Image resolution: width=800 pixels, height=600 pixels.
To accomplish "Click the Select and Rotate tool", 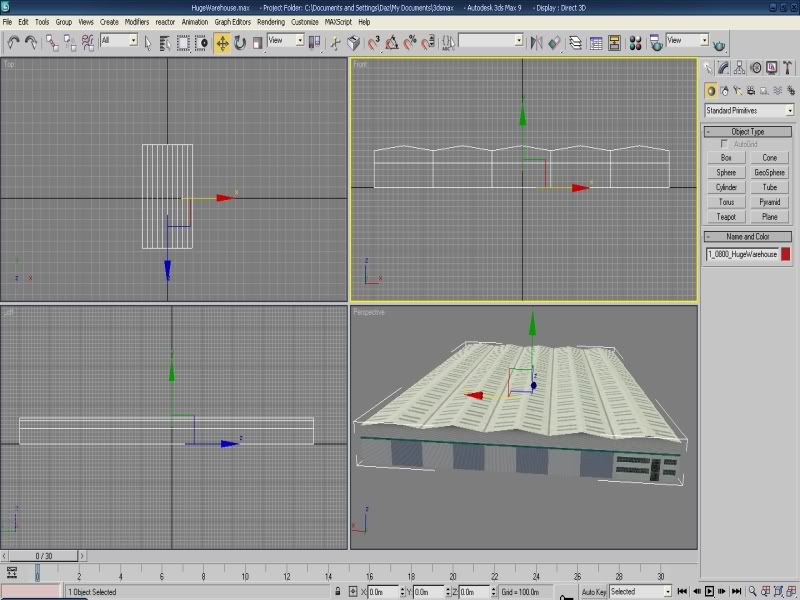I will coord(240,42).
